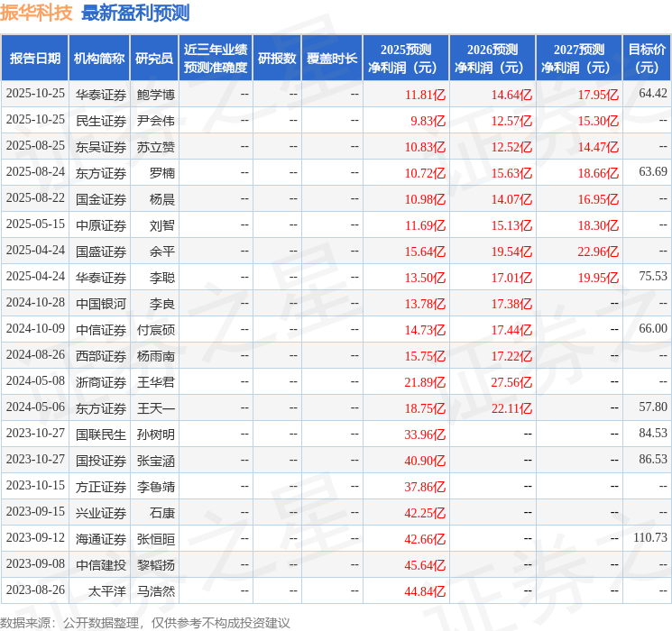Select researcher 罗楠
Screen dimensions: 672x631
(x=162, y=173)
